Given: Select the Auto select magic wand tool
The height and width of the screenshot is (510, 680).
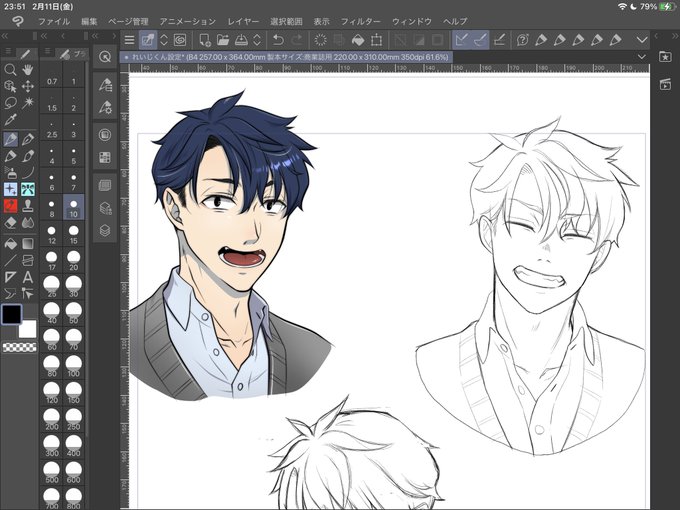Looking at the screenshot, I should [28, 102].
